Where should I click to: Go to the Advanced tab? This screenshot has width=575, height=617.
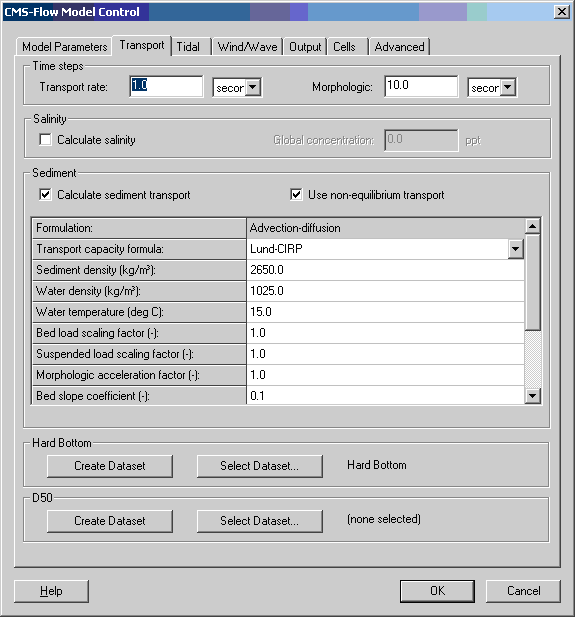[x=399, y=47]
